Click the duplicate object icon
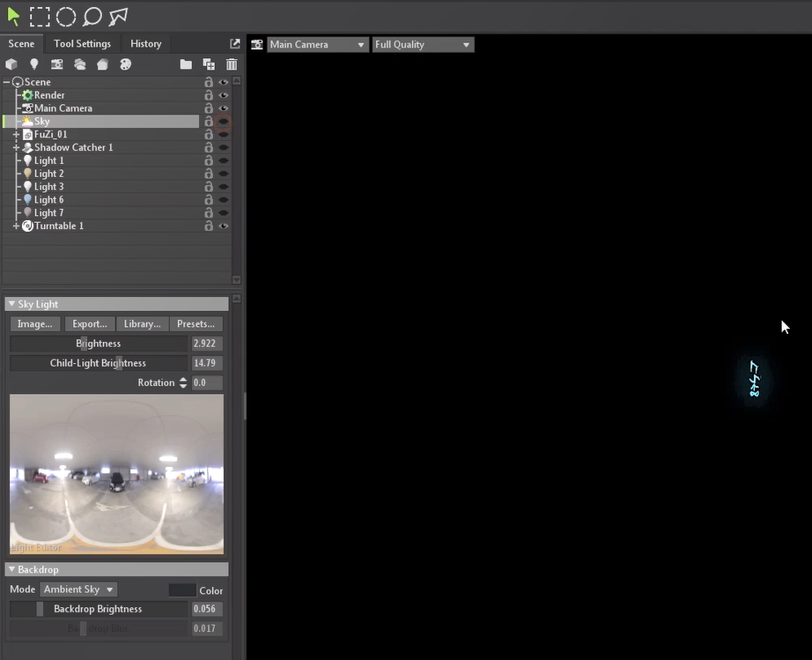This screenshot has width=812, height=660. pyautogui.click(x=209, y=64)
